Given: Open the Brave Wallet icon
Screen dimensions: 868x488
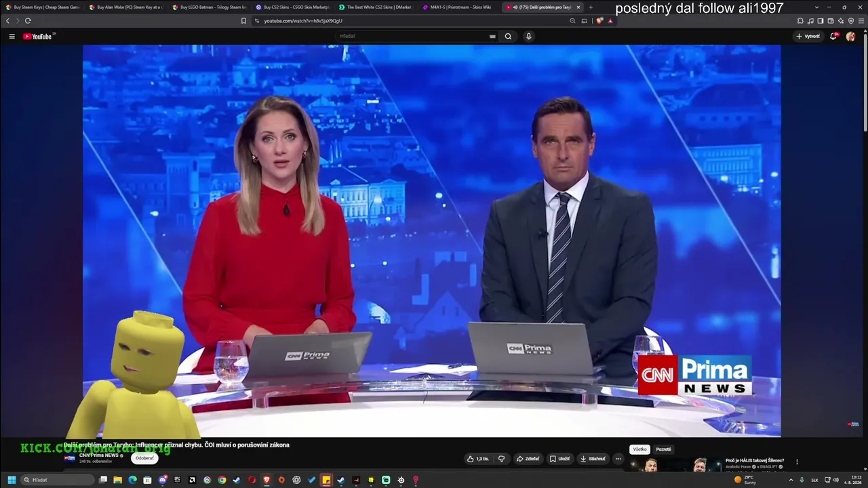Looking at the screenshot, I should (831, 21).
